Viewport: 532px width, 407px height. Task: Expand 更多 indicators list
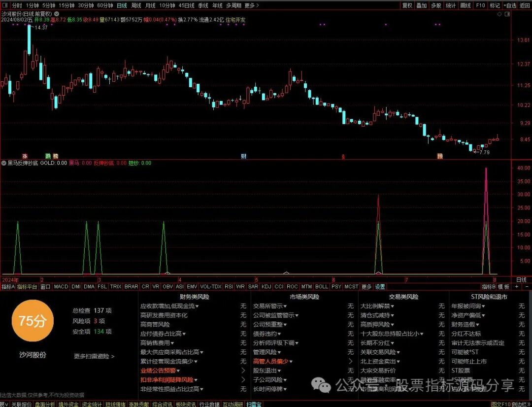(366, 286)
